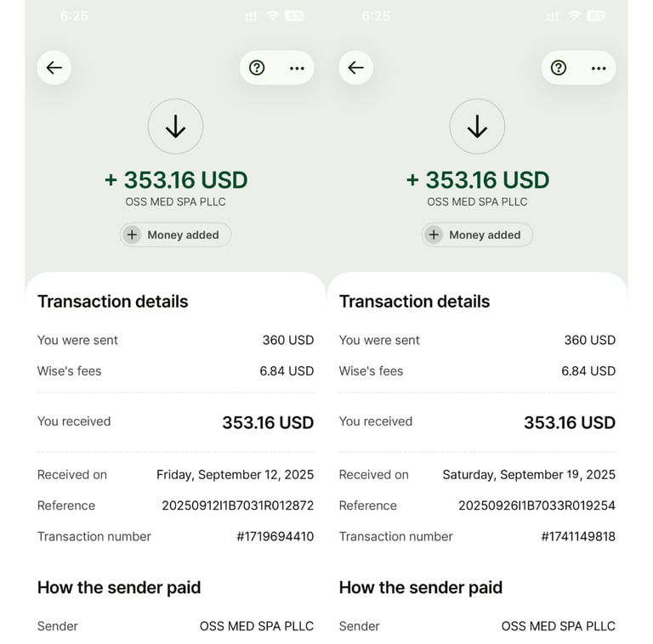Open help on the left transaction screen
The image size is (653, 644).
(257, 68)
